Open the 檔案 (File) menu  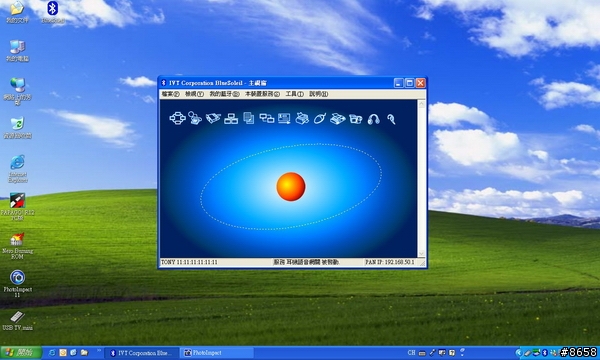click(170, 94)
